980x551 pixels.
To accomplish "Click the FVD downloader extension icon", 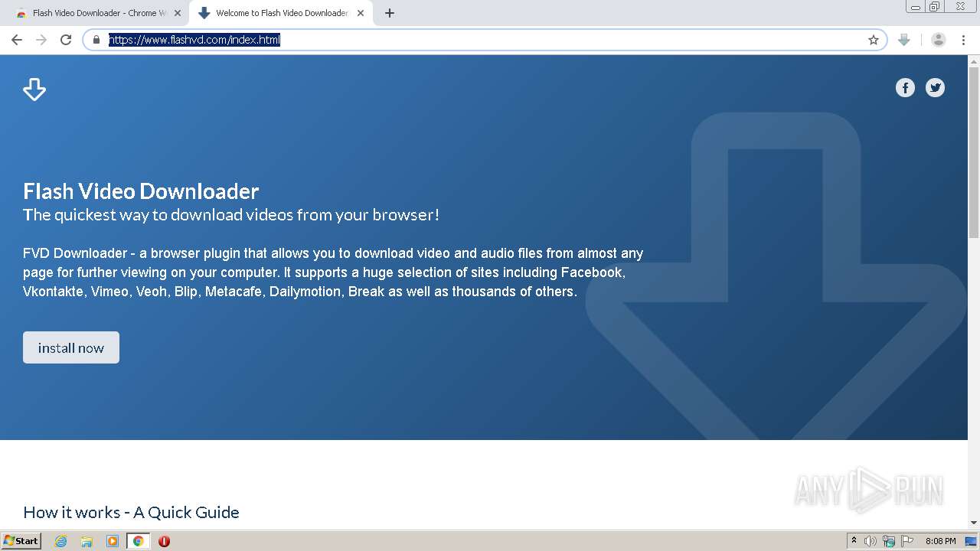I will (x=904, y=40).
